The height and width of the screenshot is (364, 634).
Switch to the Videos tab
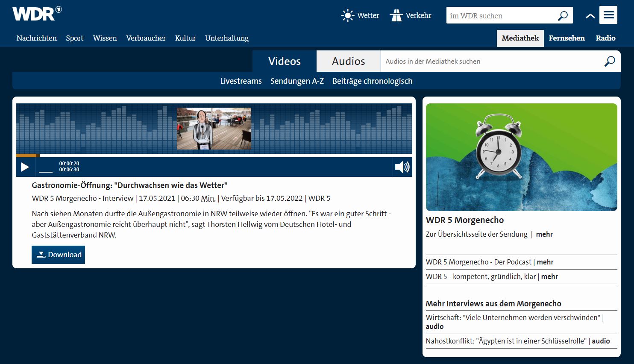coord(285,61)
